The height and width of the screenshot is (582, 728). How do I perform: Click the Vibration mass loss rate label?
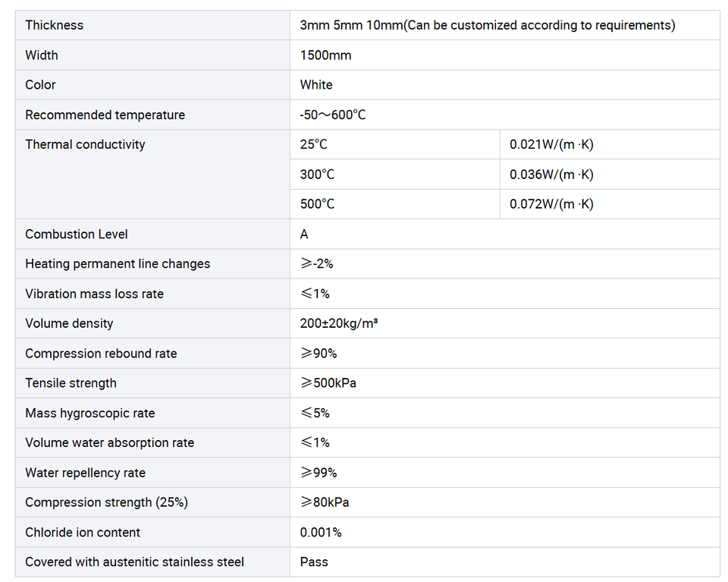click(x=94, y=294)
